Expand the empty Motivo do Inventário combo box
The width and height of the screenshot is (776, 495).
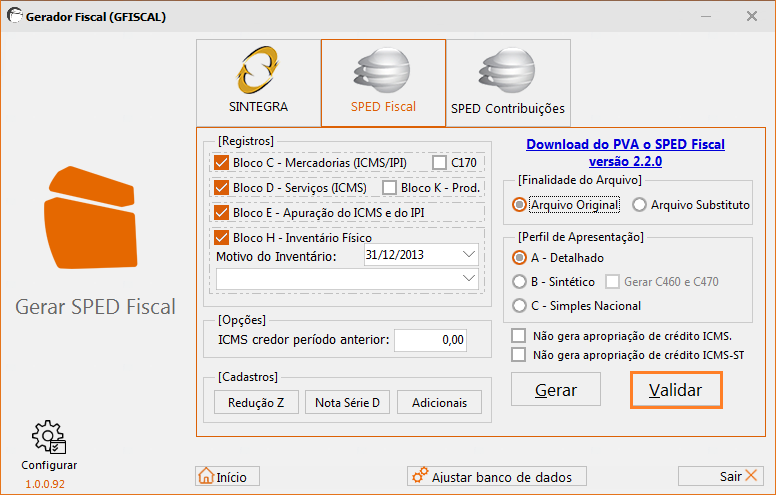(468, 278)
